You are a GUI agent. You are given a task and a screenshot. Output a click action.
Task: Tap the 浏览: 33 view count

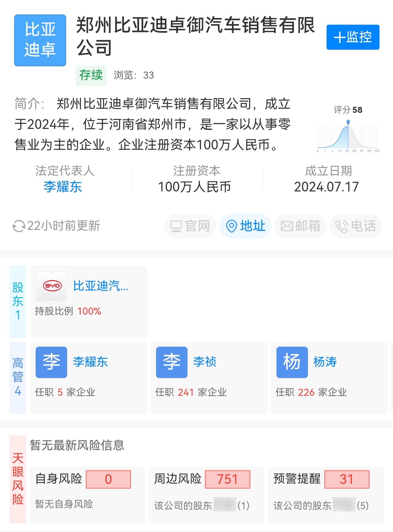(x=134, y=75)
